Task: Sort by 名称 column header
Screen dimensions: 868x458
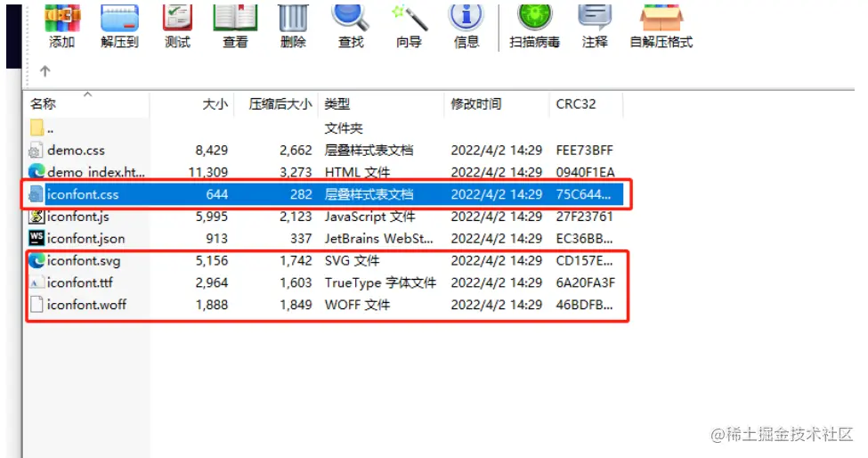Action: [44, 103]
